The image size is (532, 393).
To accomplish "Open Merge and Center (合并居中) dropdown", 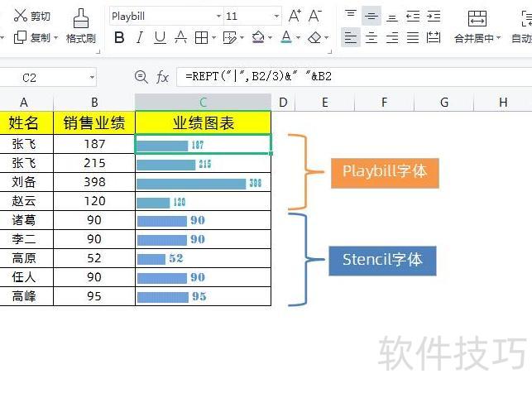I will (x=498, y=38).
